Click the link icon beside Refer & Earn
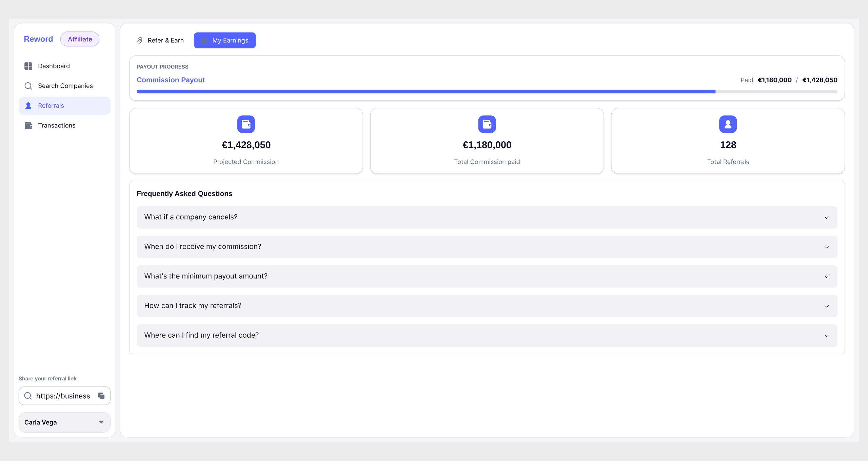 point(140,40)
